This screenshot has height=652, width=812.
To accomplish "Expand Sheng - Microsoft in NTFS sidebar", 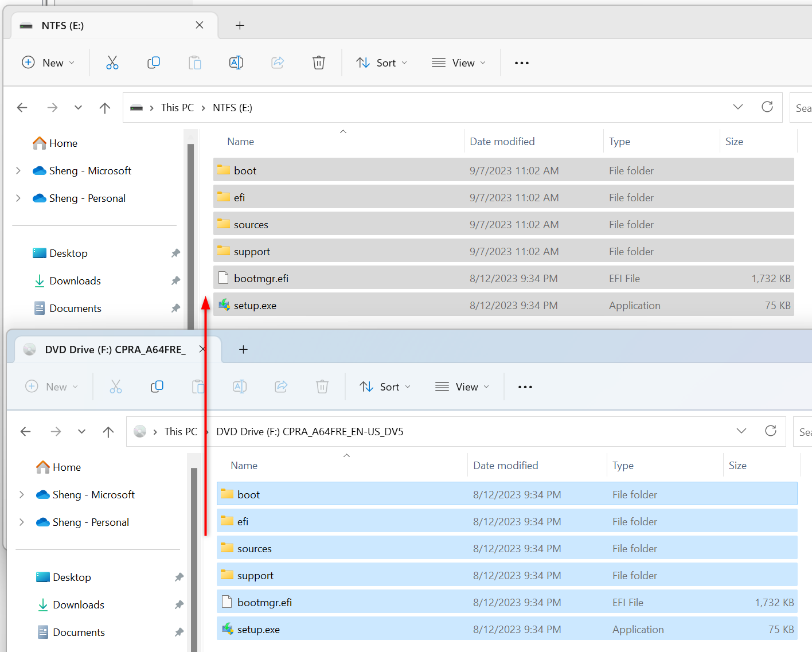I will [x=18, y=171].
